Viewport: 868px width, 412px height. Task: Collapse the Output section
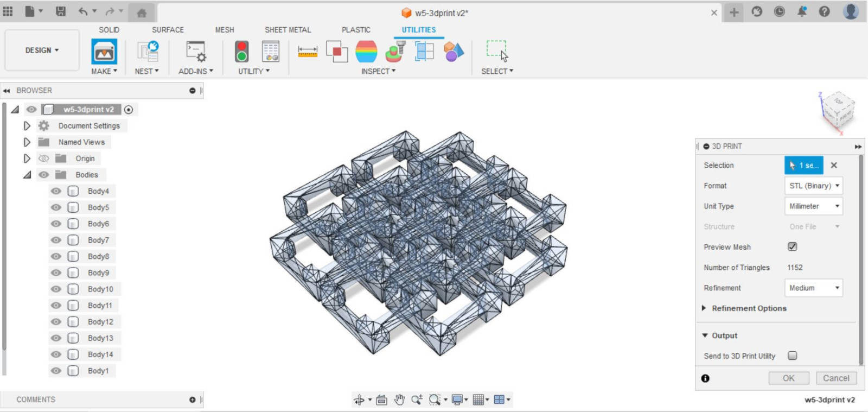tap(705, 335)
